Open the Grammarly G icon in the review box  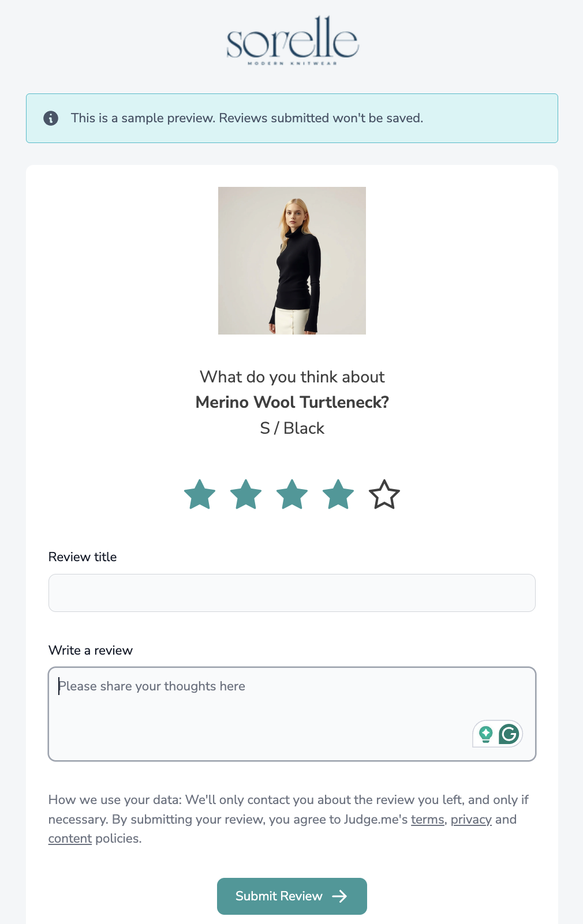(x=509, y=734)
